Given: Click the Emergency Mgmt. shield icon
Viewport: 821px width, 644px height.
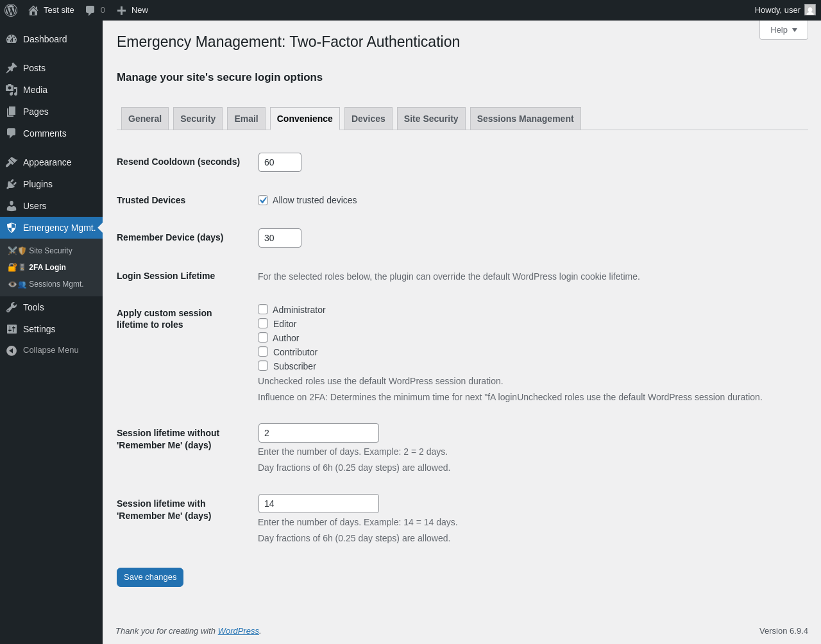Looking at the screenshot, I should tap(12, 228).
